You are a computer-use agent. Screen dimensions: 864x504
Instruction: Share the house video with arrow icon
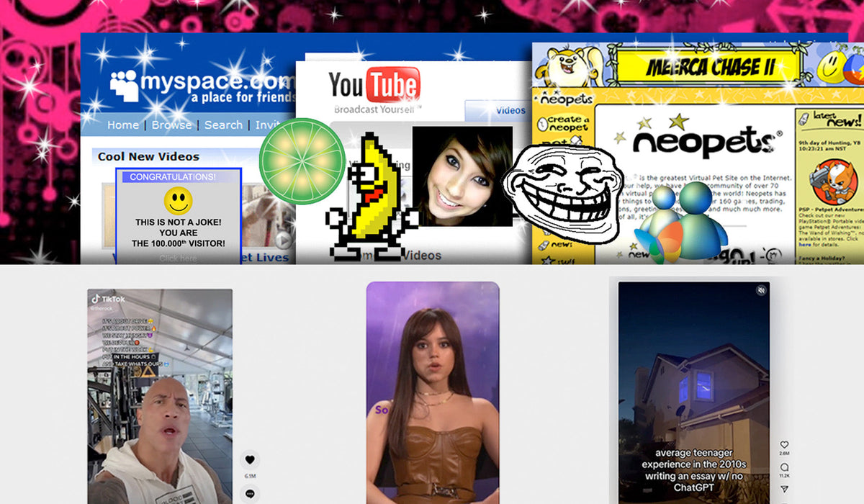[784, 490]
